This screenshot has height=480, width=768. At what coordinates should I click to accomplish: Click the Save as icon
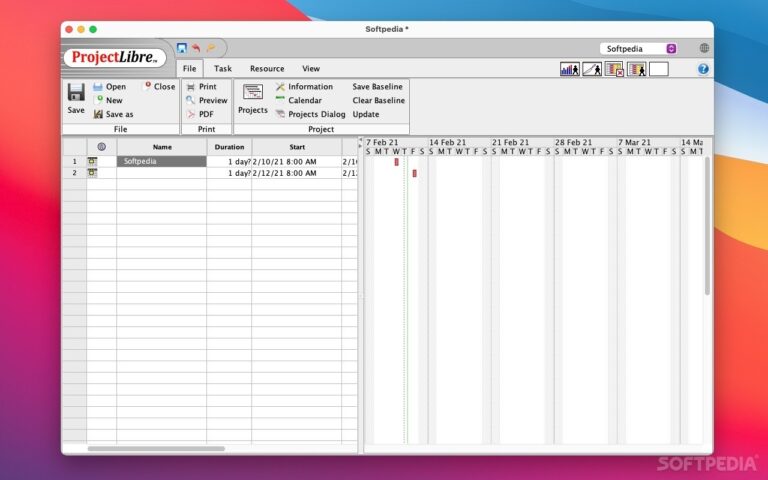tap(98, 114)
